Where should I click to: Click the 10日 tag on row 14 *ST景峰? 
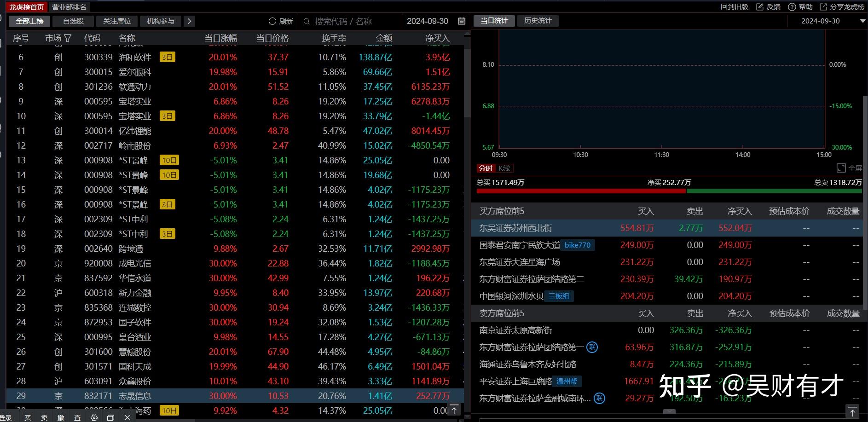pos(169,175)
